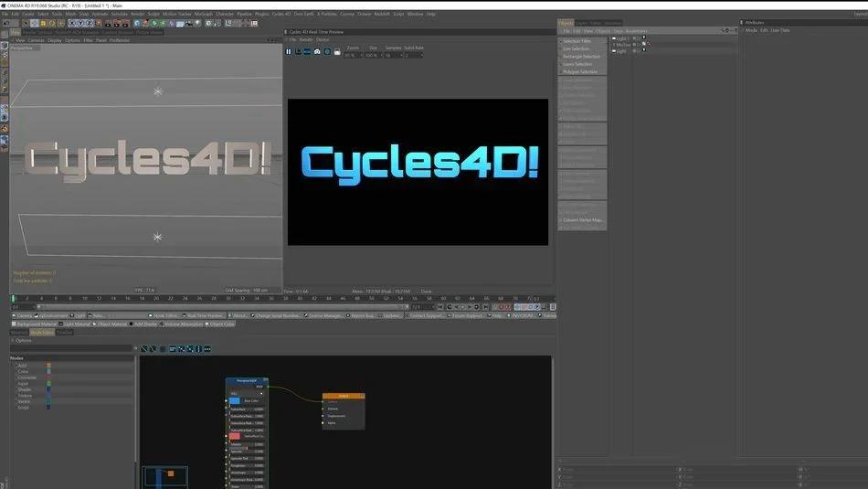
Task: Click Polygon Selection entry
Action: [x=579, y=72]
